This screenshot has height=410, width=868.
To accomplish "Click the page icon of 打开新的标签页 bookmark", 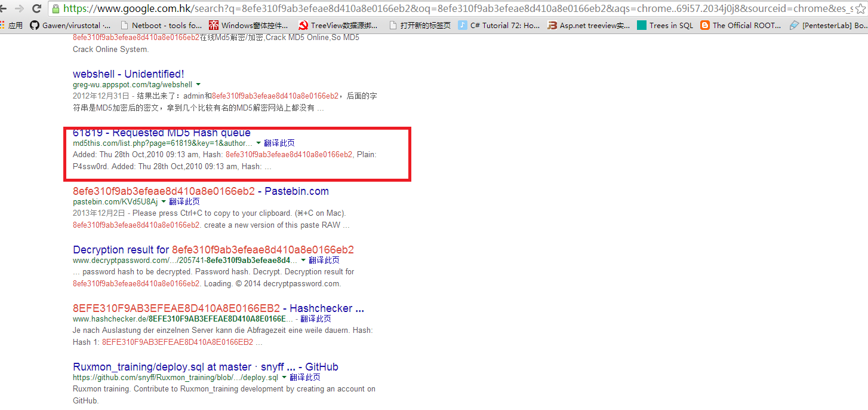I will pyautogui.click(x=392, y=25).
